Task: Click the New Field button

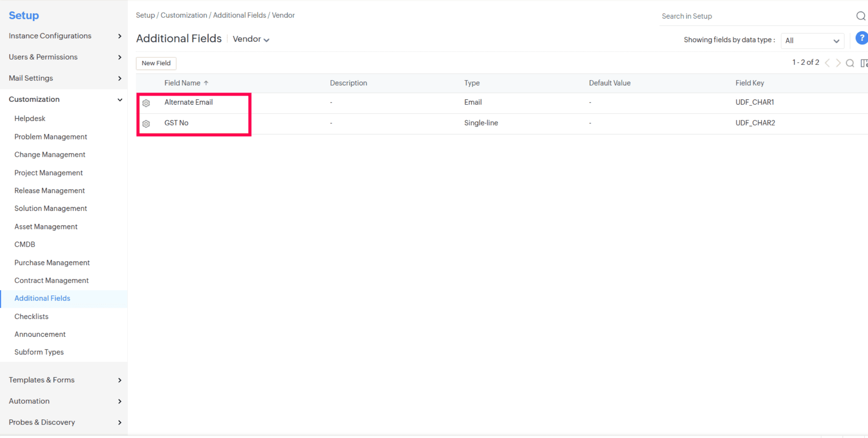Action: click(x=156, y=63)
